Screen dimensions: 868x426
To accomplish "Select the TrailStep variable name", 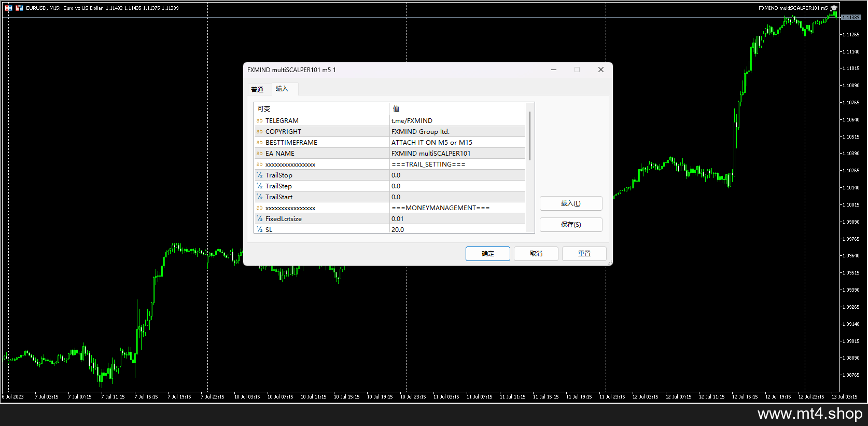I will [278, 186].
